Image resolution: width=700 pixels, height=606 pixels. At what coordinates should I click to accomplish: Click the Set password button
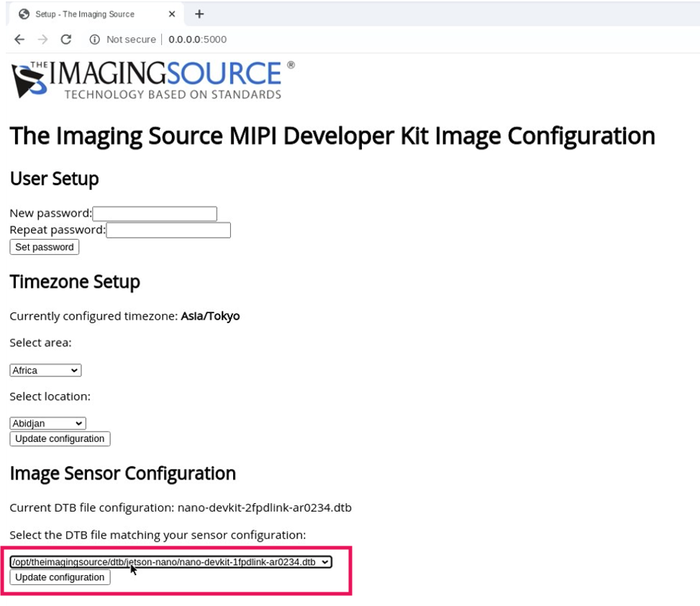[x=44, y=247]
